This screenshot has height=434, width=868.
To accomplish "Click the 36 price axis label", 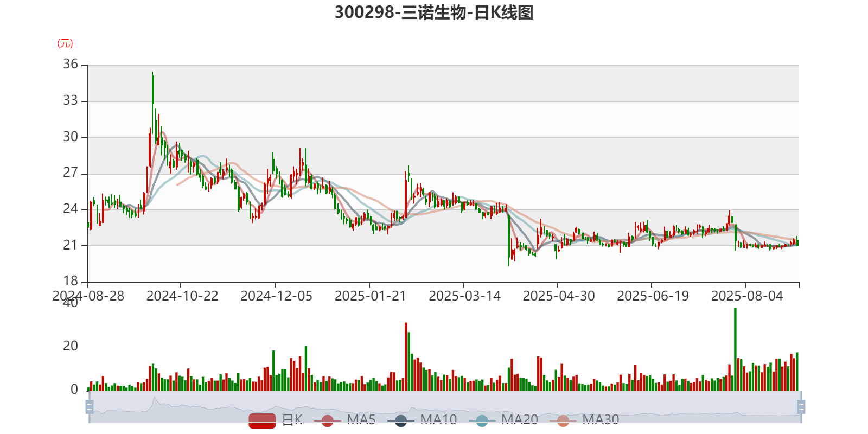I will click(71, 64).
